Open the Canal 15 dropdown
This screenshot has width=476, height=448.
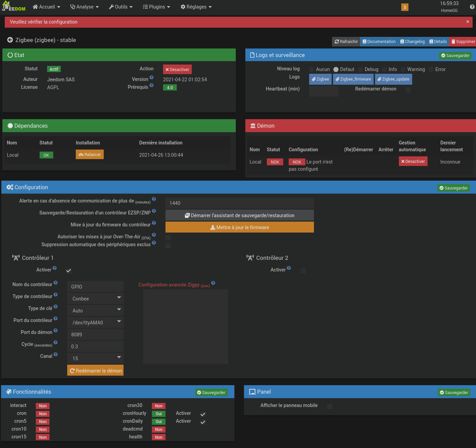(x=95, y=358)
